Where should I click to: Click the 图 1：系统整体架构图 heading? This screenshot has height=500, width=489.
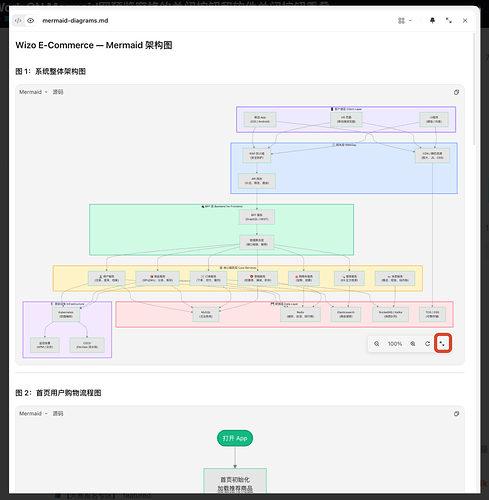[x=50, y=71]
